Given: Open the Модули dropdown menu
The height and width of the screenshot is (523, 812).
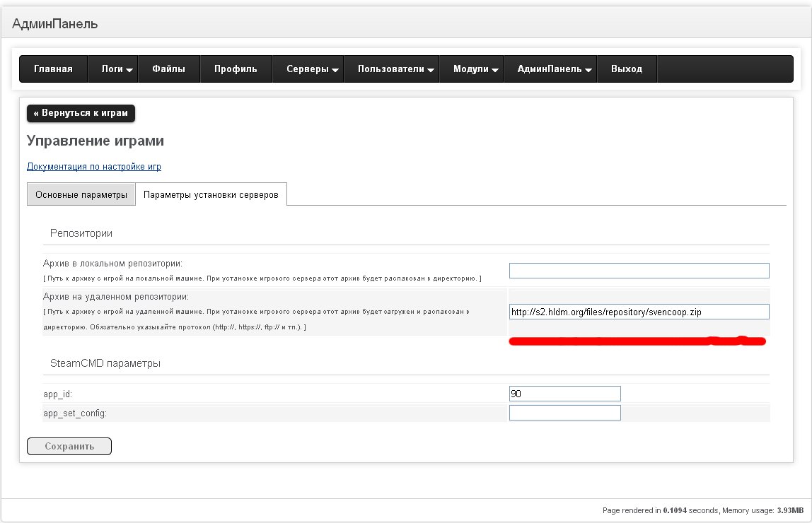Looking at the screenshot, I should [471, 69].
